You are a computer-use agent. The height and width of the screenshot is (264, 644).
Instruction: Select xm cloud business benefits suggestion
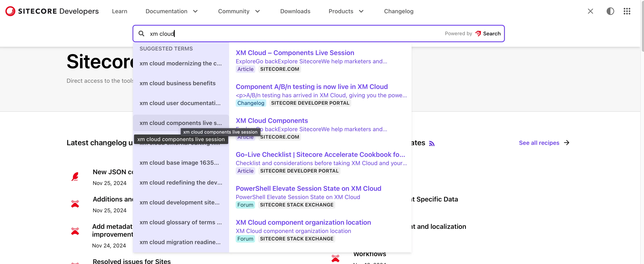tap(177, 83)
